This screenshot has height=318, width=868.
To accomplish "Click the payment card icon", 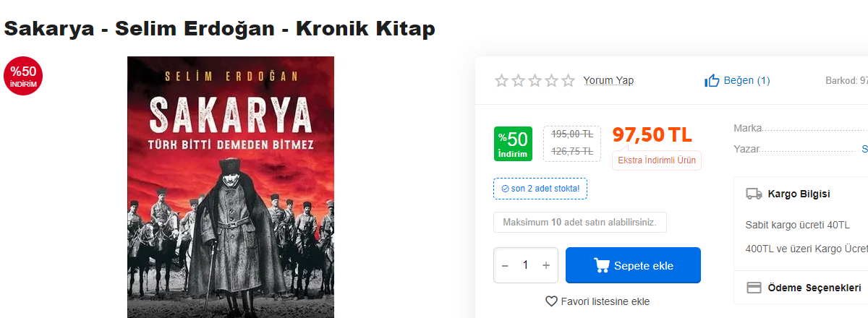I will 754,288.
